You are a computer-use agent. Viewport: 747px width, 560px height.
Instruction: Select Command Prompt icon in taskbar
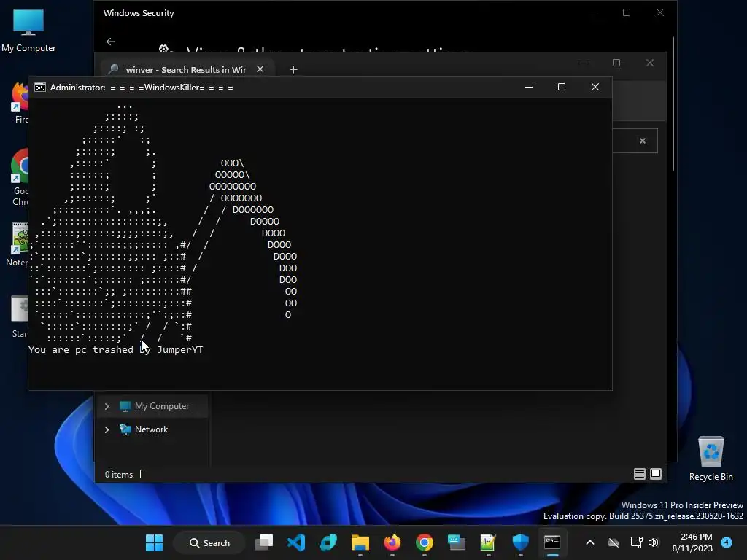(552, 542)
